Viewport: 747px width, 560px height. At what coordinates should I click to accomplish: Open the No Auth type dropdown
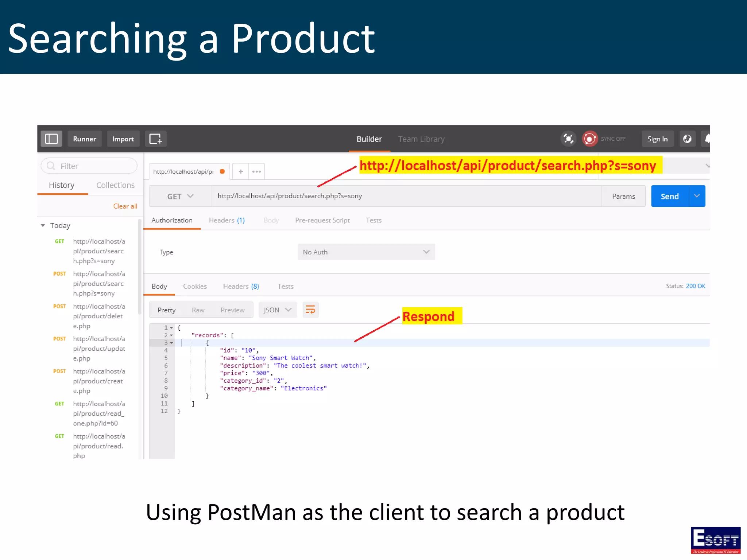pos(366,252)
